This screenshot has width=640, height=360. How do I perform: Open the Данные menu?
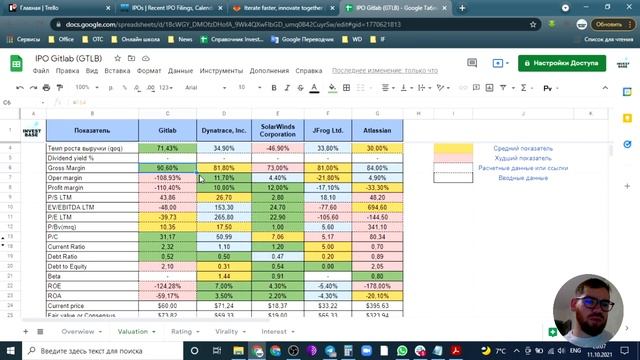point(180,71)
